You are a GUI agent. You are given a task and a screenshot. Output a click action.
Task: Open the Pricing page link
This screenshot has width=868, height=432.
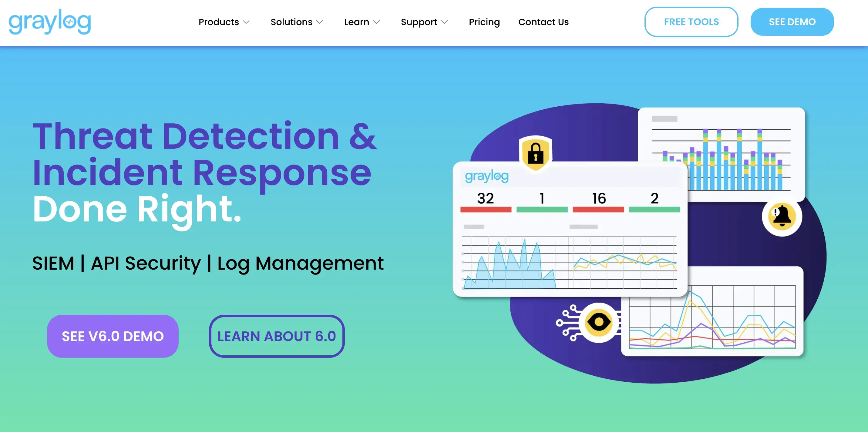tap(484, 22)
